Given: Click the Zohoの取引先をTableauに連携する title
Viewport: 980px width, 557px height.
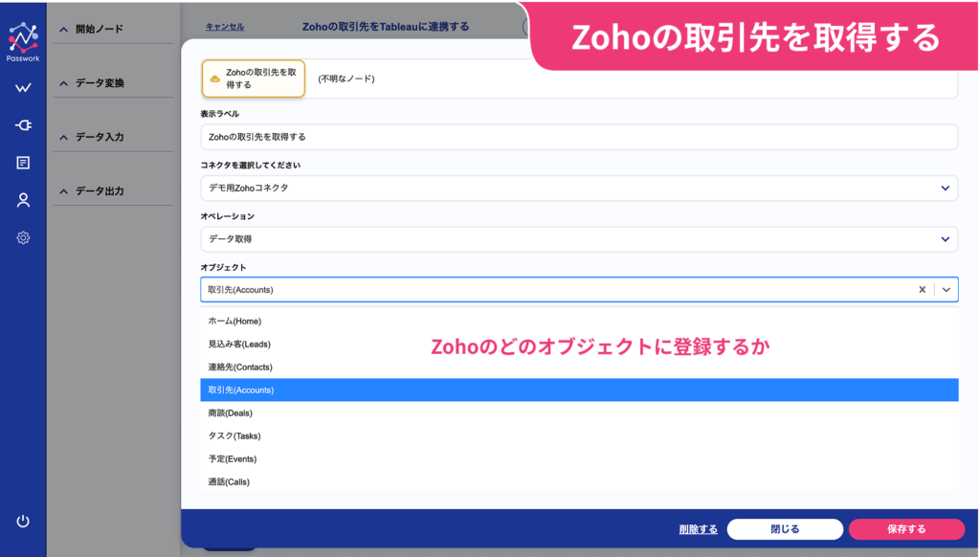Looking at the screenshot, I should pos(386,27).
